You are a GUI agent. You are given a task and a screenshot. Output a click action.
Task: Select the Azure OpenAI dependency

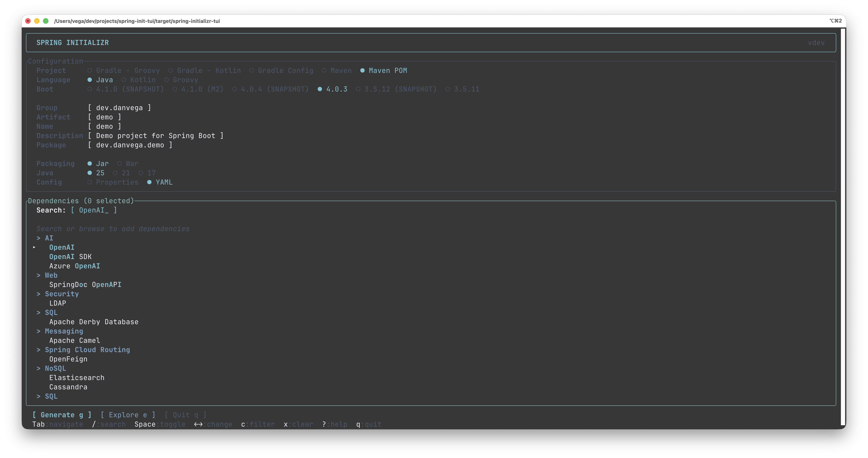coord(74,266)
